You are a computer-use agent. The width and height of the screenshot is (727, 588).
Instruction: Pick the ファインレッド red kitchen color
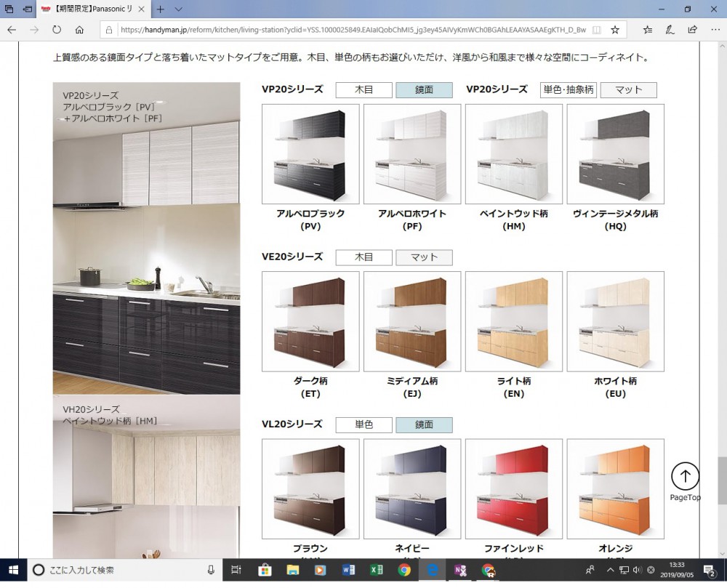click(x=513, y=488)
